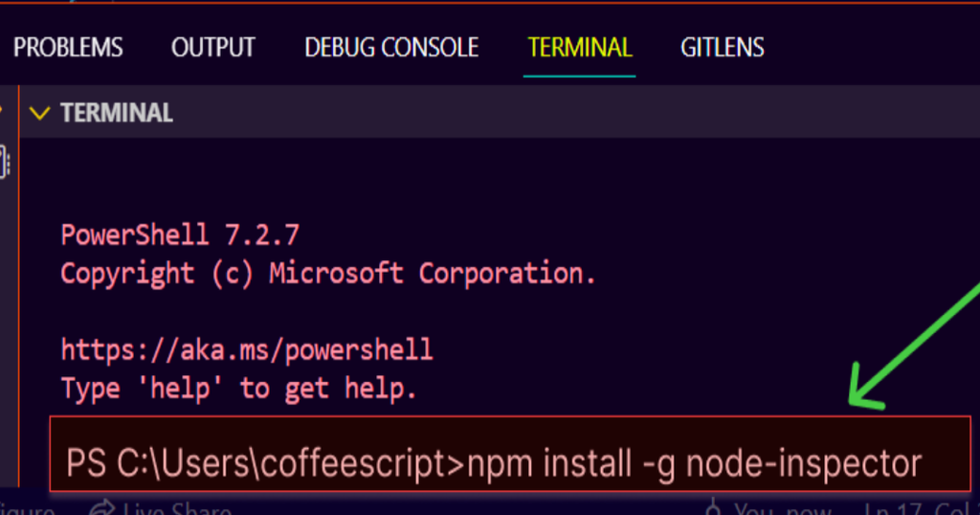Open the OUTPUT panel tab

[x=212, y=47]
